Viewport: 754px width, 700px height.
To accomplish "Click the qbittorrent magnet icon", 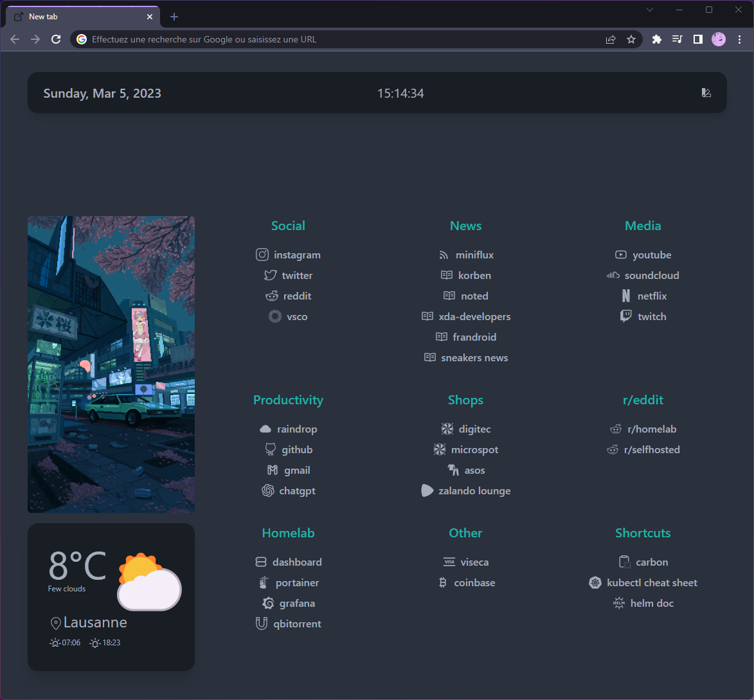I will (261, 623).
